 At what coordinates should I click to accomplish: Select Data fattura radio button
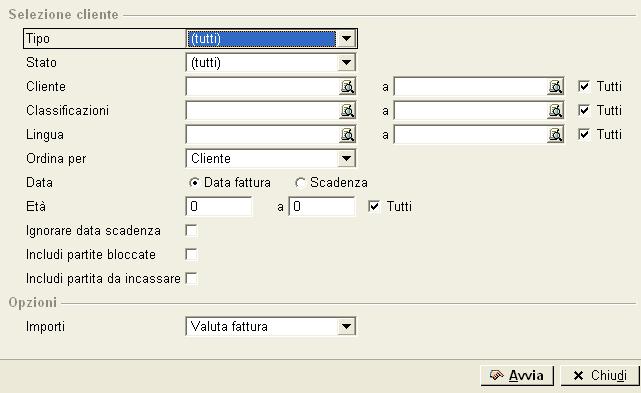(194, 183)
